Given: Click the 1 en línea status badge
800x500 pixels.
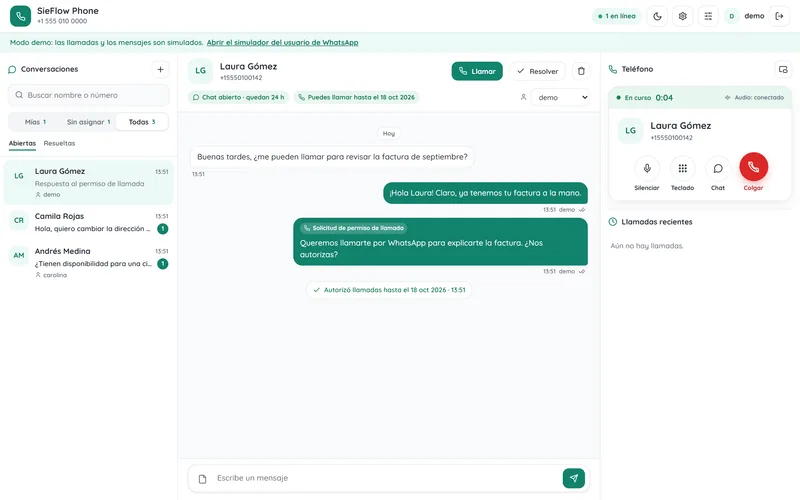Looking at the screenshot, I should (x=617, y=16).
